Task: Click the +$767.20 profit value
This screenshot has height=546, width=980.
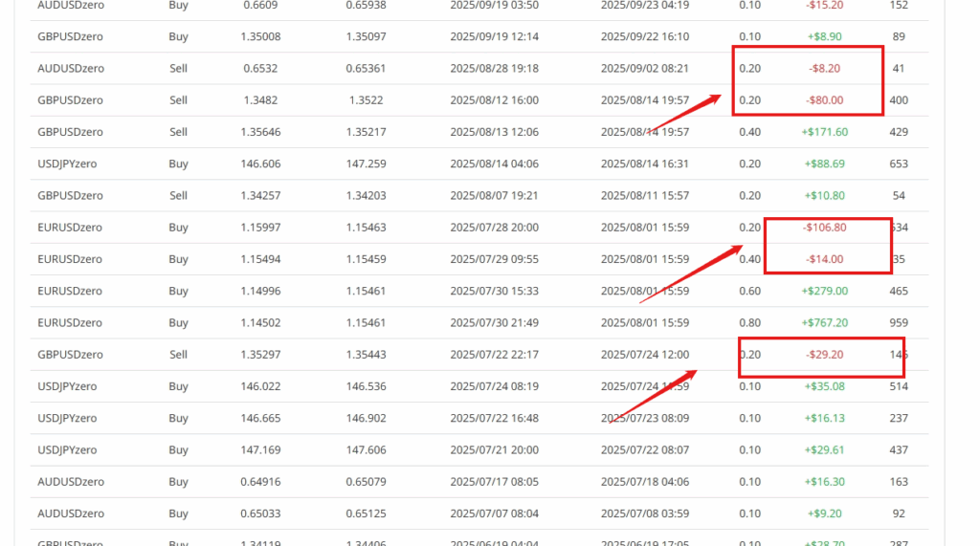Action: point(824,323)
